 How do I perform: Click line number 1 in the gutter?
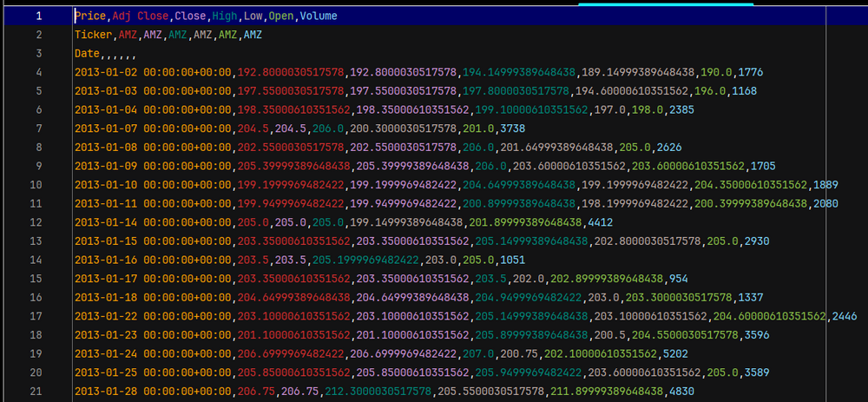tap(39, 16)
